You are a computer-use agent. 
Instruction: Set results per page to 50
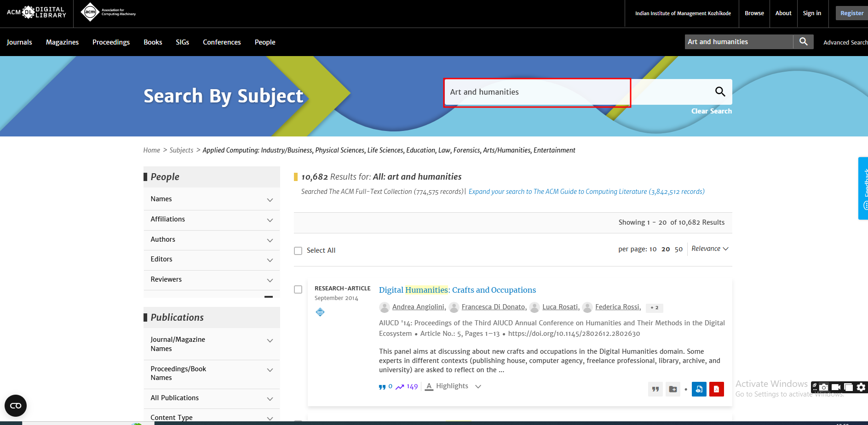(x=678, y=249)
